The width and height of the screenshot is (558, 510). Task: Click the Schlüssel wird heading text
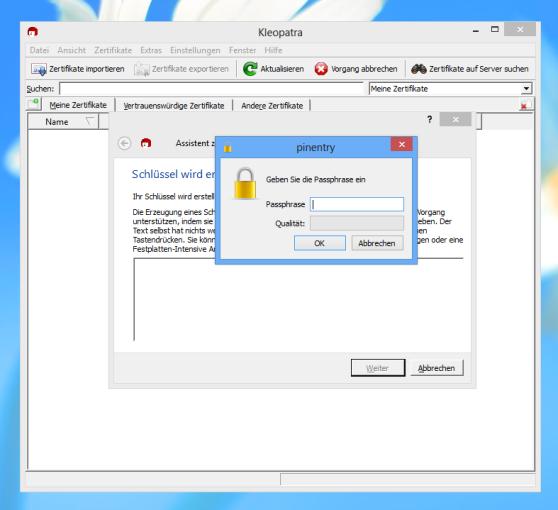point(174,174)
